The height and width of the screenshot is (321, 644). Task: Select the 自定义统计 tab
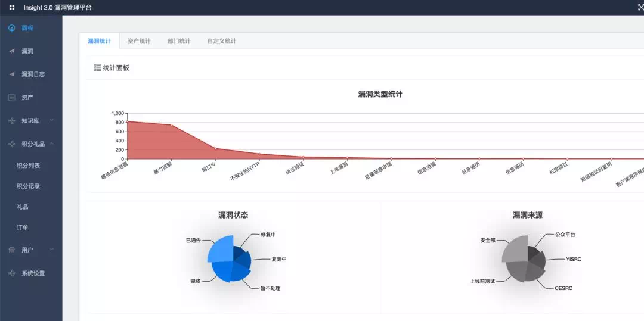coord(222,41)
